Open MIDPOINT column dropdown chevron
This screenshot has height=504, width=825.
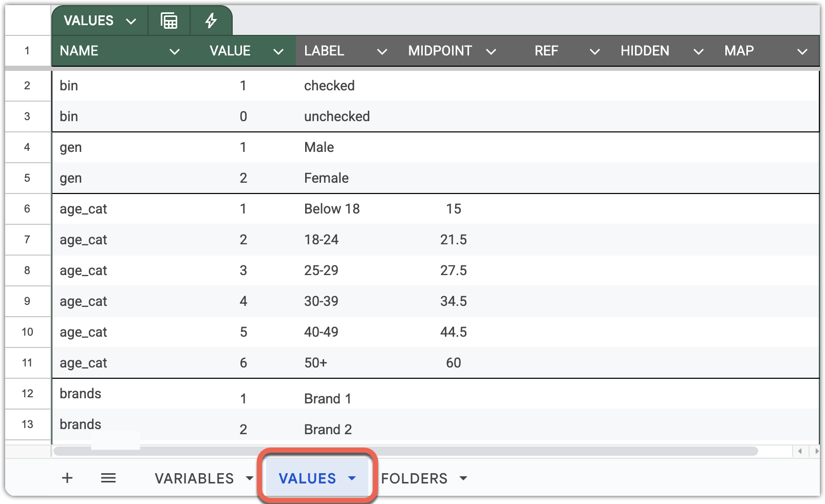click(491, 51)
